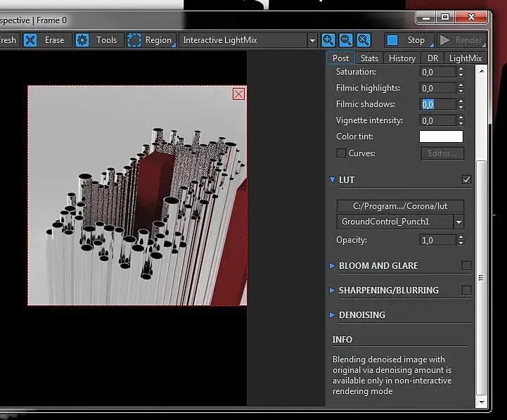Click the Color tint white swatch
This screenshot has width=507, height=420.
[x=441, y=136]
